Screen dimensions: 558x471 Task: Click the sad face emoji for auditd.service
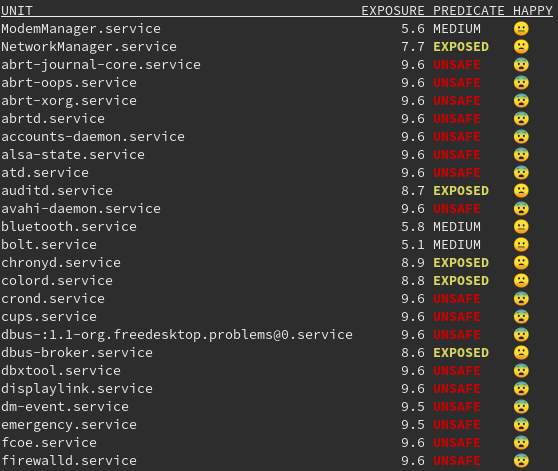[521, 191]
